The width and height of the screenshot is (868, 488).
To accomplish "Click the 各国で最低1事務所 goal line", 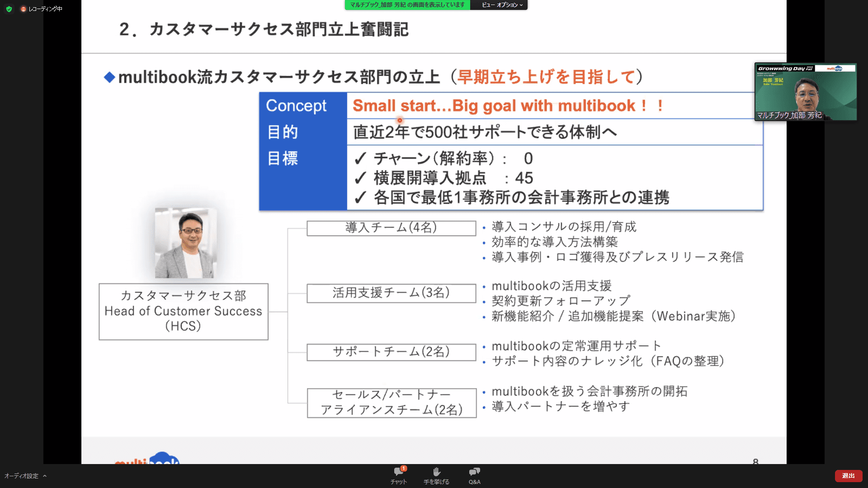I will coord(512,197).
